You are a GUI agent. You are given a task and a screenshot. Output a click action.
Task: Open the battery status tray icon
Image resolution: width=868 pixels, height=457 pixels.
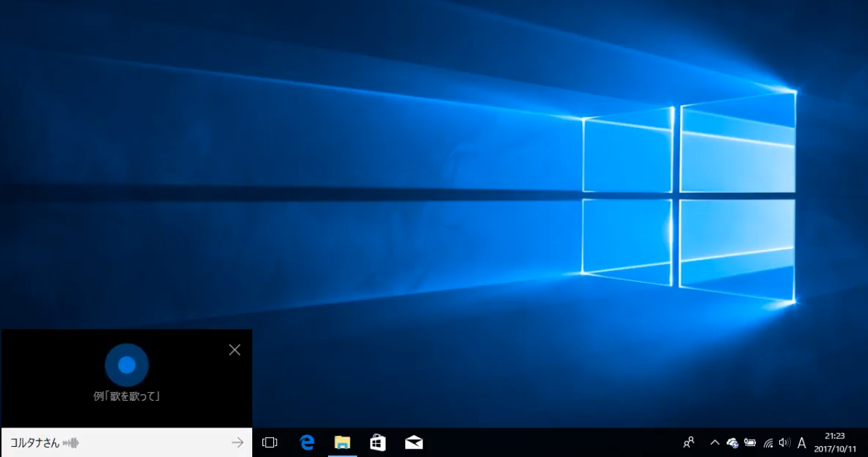pos(750,443)
